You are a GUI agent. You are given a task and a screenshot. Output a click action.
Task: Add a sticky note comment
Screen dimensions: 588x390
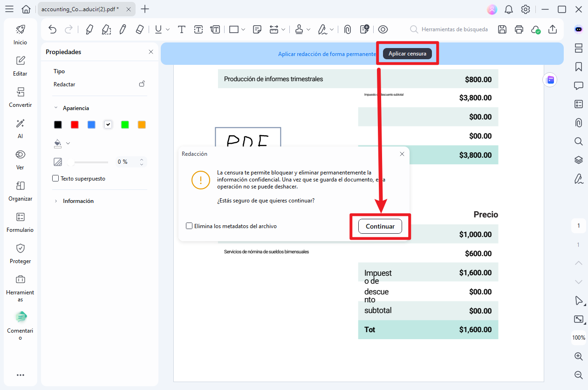tap(257, 29)
